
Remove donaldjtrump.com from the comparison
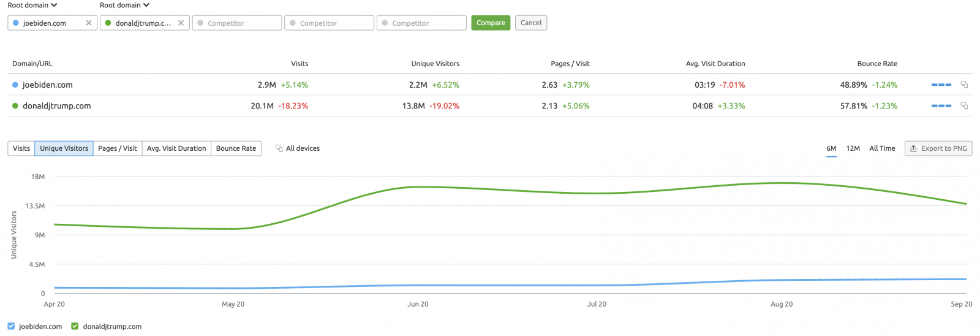click(181, 23)
